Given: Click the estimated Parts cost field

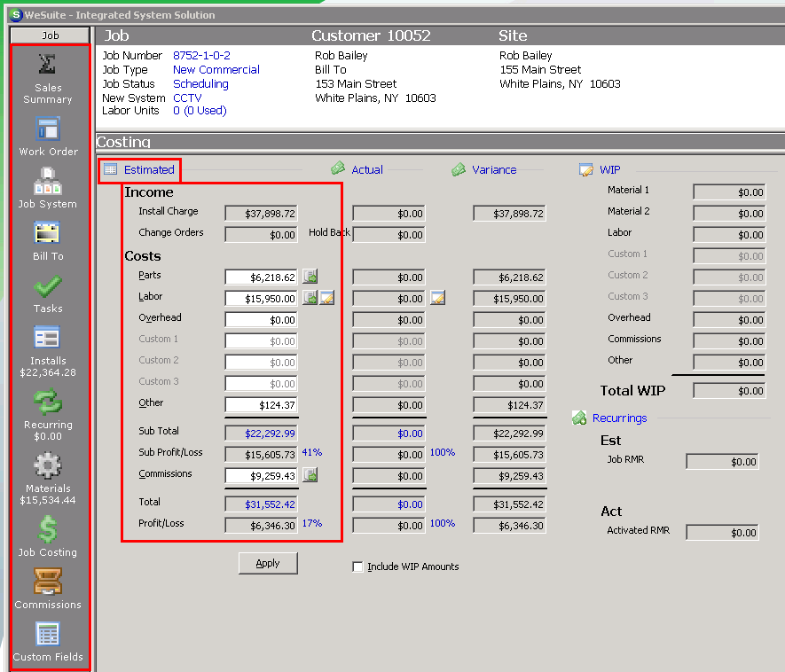Looking at the screenshot, I should point(262,277).
